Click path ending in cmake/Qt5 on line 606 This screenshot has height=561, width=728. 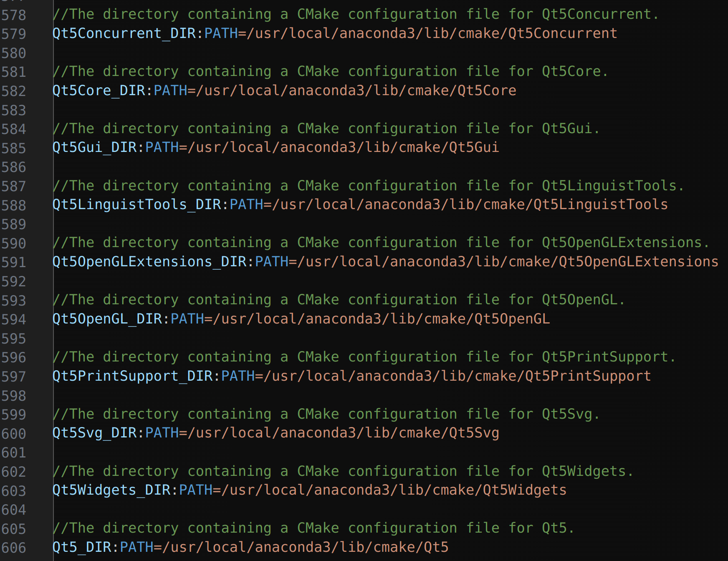pos(306,547)
